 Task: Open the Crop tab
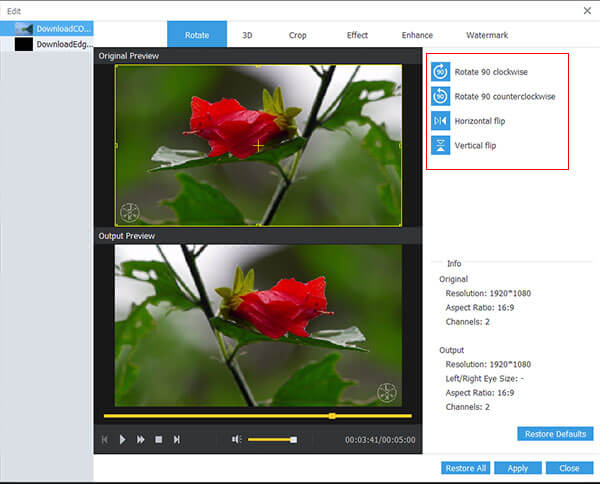[297, 35]
